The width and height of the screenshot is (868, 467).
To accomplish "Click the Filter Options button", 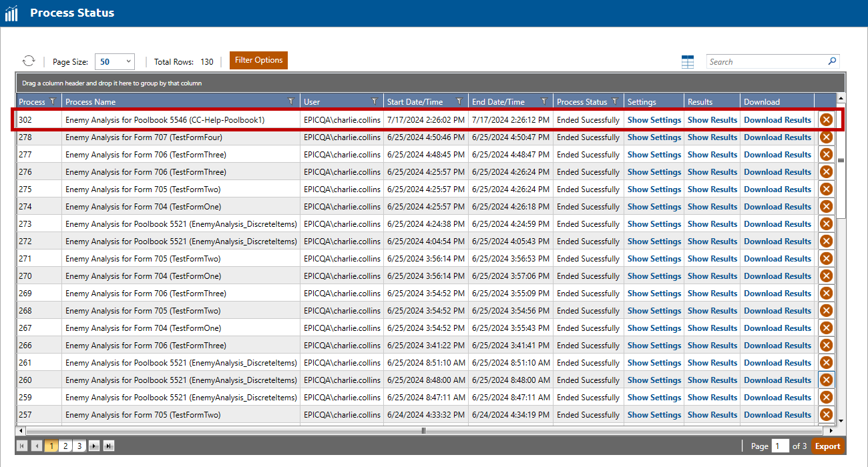I will 258,60.
